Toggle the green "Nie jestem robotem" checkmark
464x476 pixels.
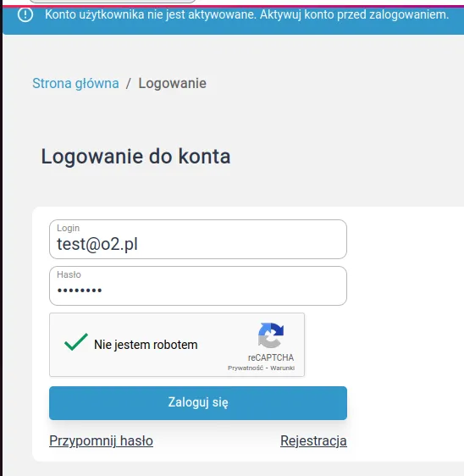click(x=76, y=342)
